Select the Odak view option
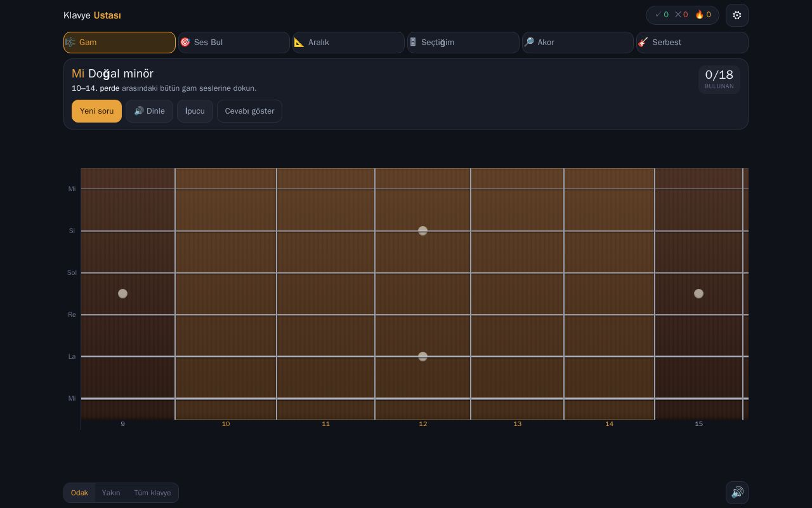Viewport: 812px width, 508px height. [79, 493]
